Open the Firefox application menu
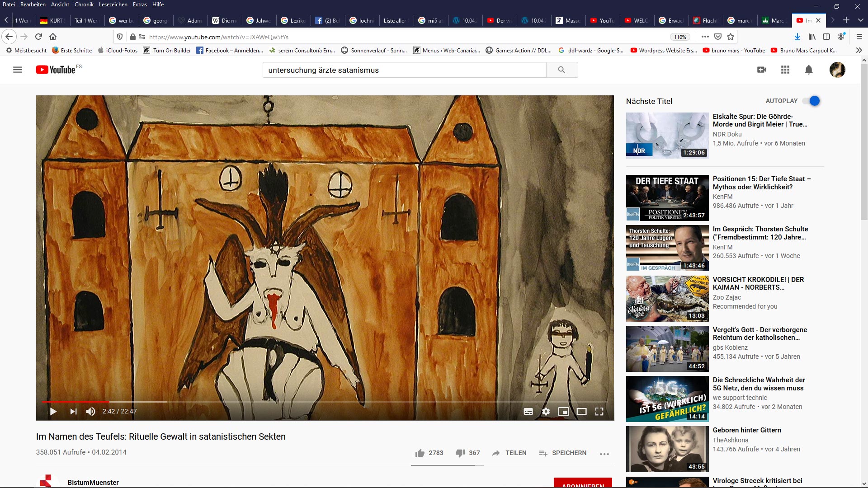Viewport: 868px width, 488px height. [x=859, y=37]
